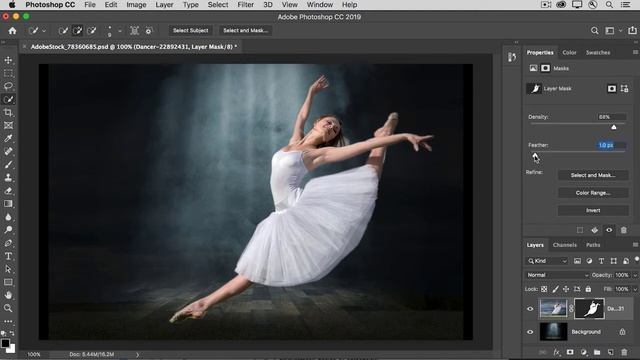
Task: Toggle mask visibility eye in Properties panel
Action: (609, 230)
